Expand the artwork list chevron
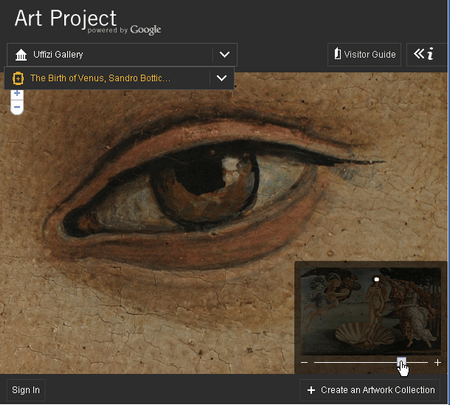Image resolution: width=450 pixels, height=405 pixels. (x=222, y=78)
